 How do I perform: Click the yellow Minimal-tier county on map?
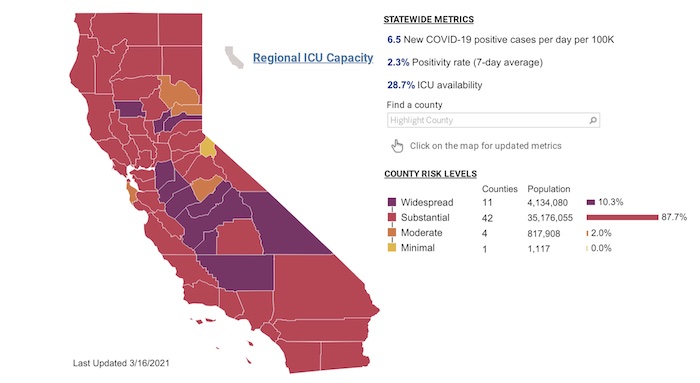(208, 147)
